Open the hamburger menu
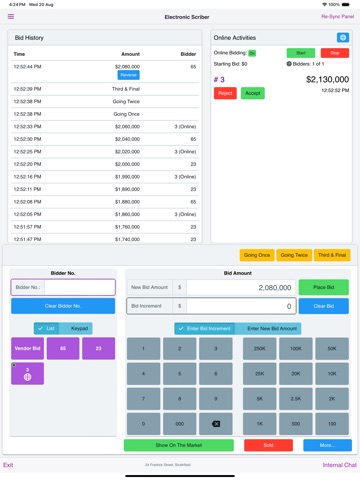 tap(11, 16)
